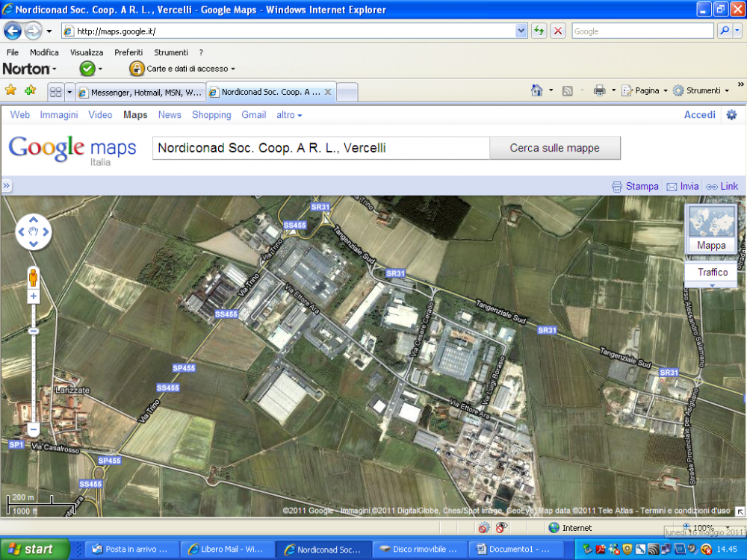Open the Strumenti gear toolbar menu

pyautogui.click(x=701, y=90)
